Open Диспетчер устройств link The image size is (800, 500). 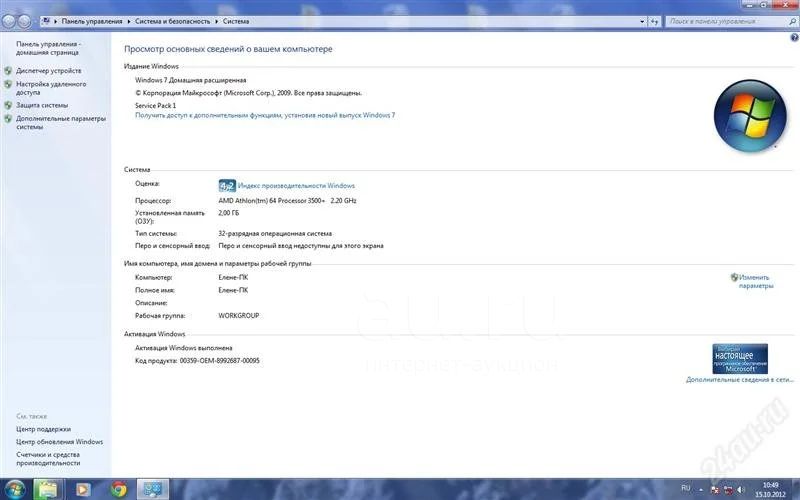(48, 71)
